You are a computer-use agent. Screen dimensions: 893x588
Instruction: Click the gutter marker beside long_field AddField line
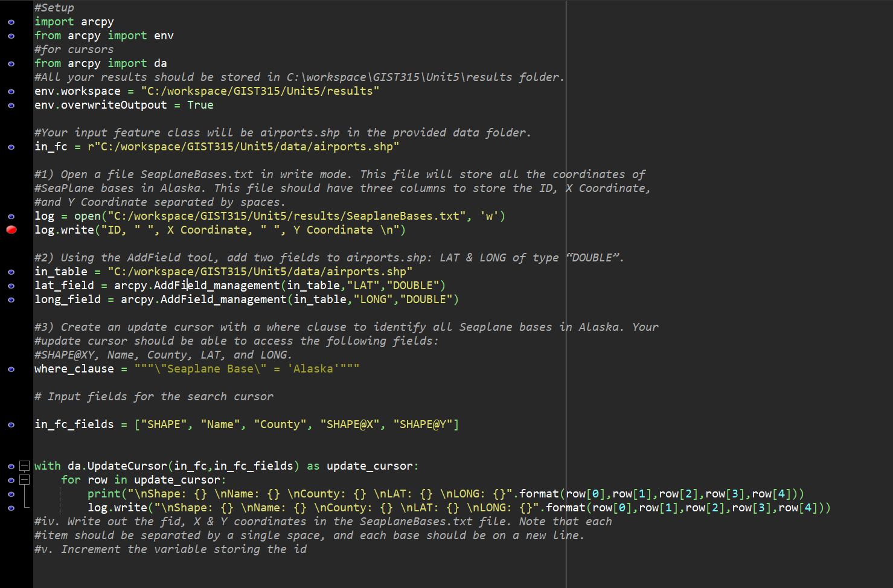click(11, 299)
